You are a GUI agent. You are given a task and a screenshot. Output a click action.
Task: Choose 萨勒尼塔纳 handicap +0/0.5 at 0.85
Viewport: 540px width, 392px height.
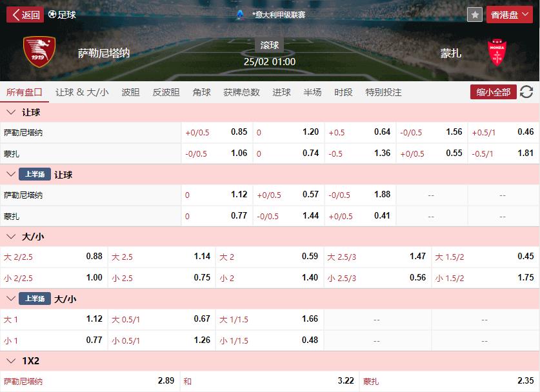(217, 132)
